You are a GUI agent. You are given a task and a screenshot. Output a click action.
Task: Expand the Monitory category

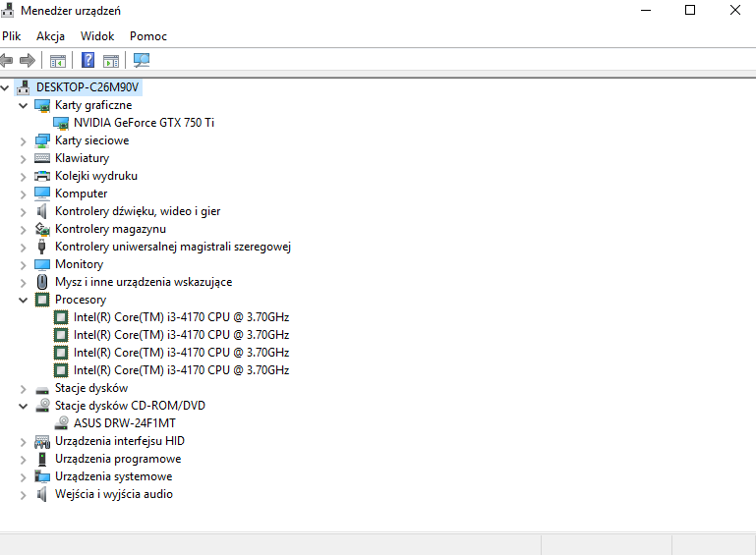pos(24,265)
